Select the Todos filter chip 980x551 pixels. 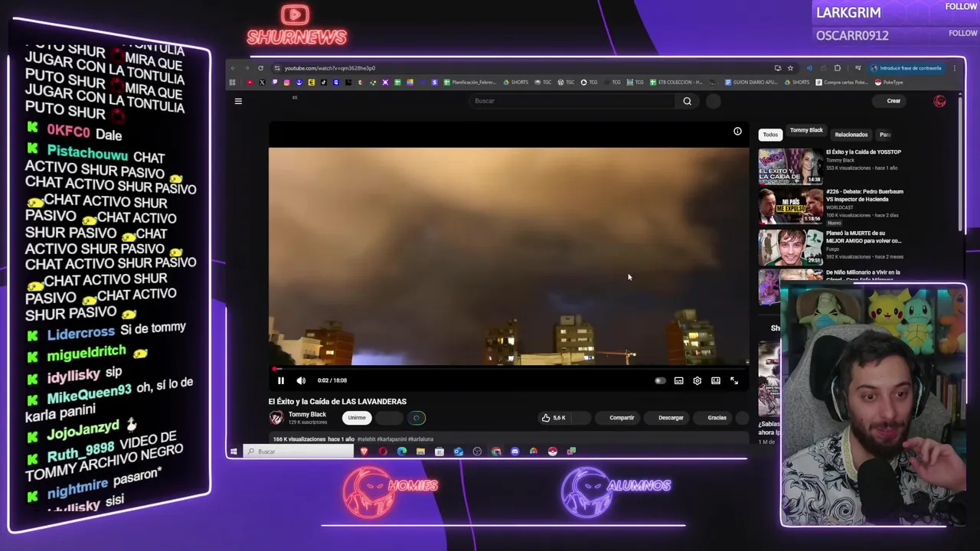(770, 135)
